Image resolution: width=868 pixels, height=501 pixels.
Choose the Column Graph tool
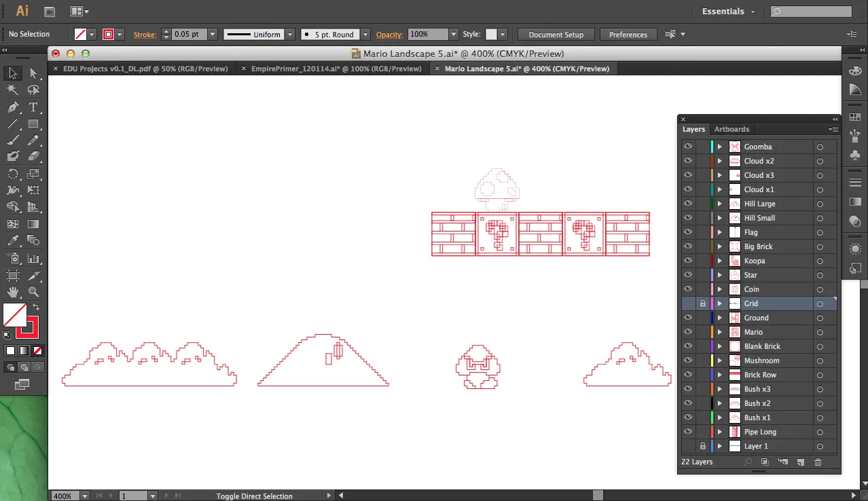click(x=33, y=259)
